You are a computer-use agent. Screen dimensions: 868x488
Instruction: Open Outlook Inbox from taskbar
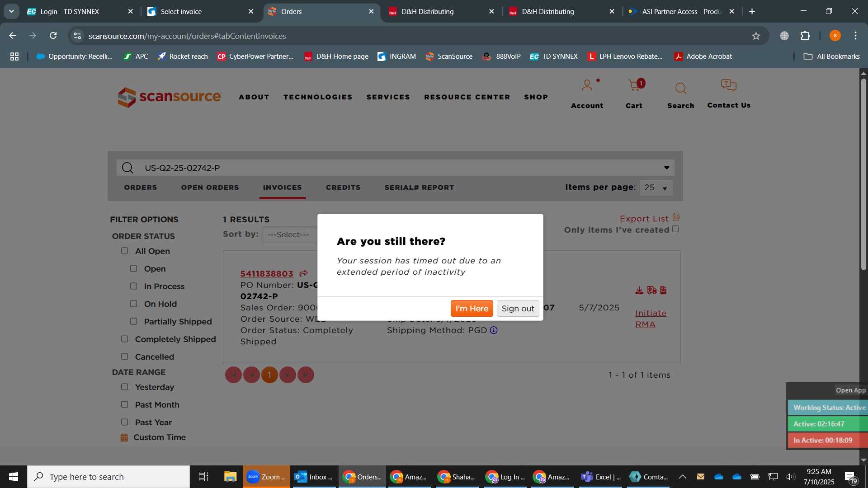tap(314, 477)
